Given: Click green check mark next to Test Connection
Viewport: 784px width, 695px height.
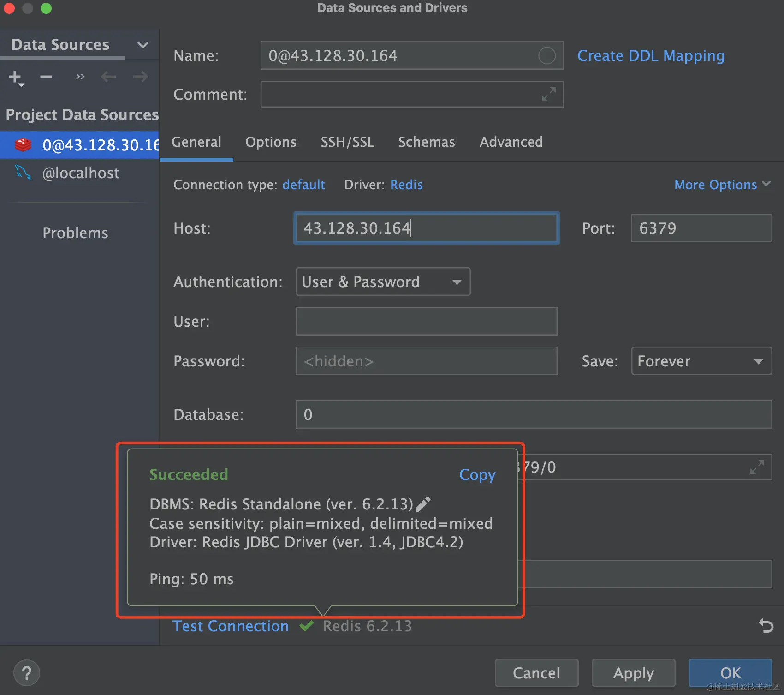Looking at the screenshot, I should tap(306, 626).
